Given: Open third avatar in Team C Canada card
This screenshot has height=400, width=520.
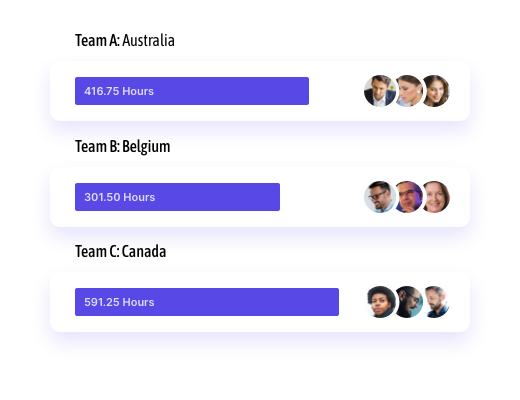Looking at the screenshot, I should tap(434, 302).
